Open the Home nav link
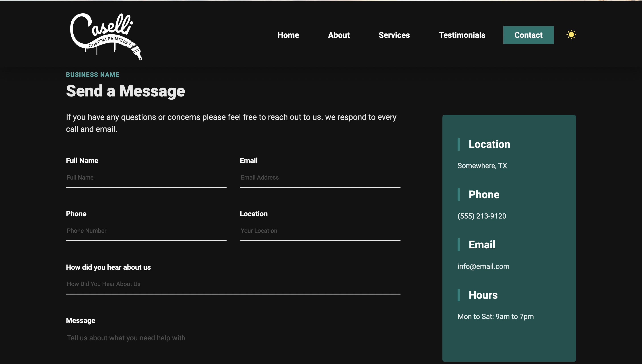 (x=288, y=35)
